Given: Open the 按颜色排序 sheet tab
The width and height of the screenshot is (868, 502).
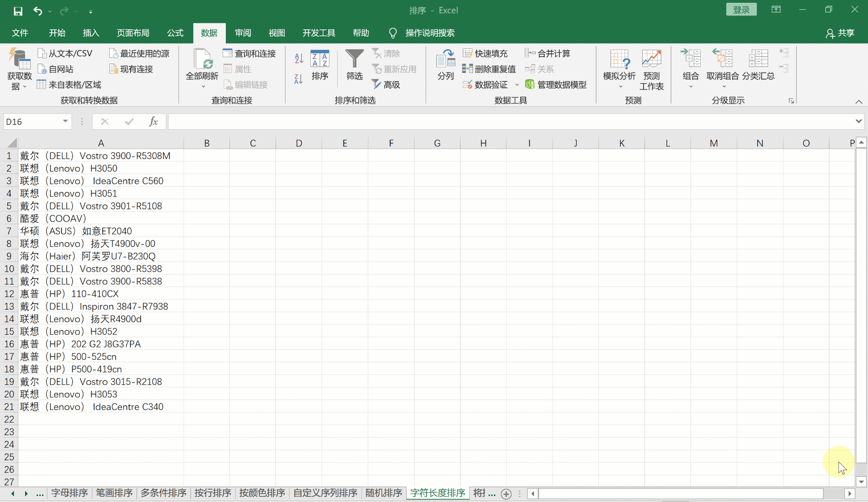Looking at the screenshot, I should click(x=262, y=493).
